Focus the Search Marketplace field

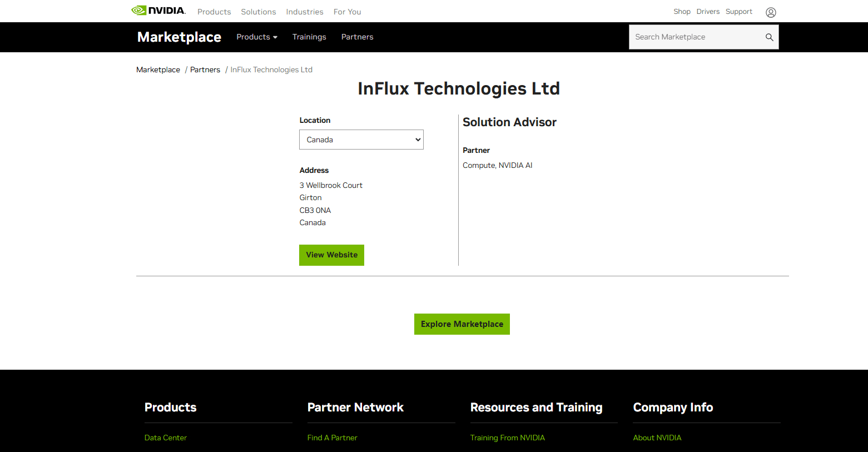pyautogui.click(x=695, y=37)
